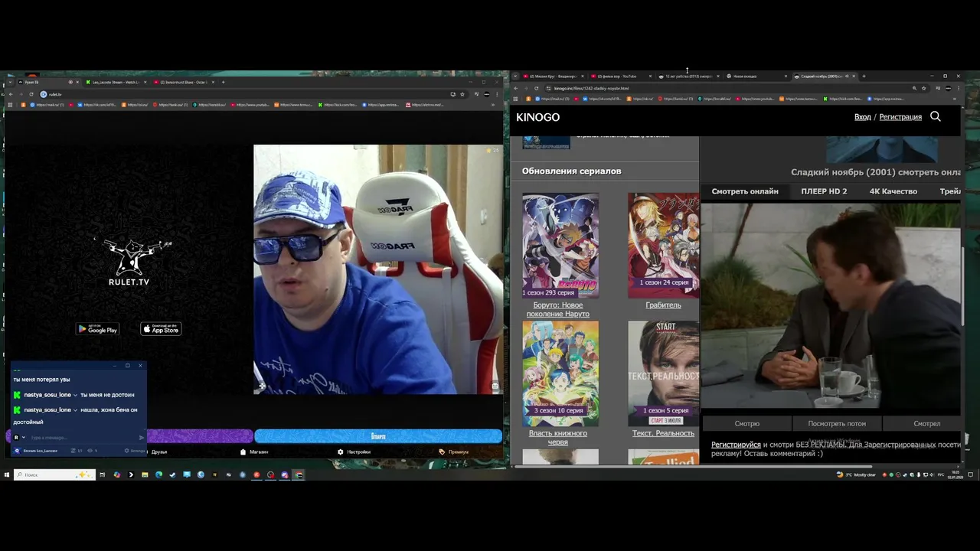Open Текст. Реальность series poster
The height and width of the screenshot is (551, 980).
point(663,373)
